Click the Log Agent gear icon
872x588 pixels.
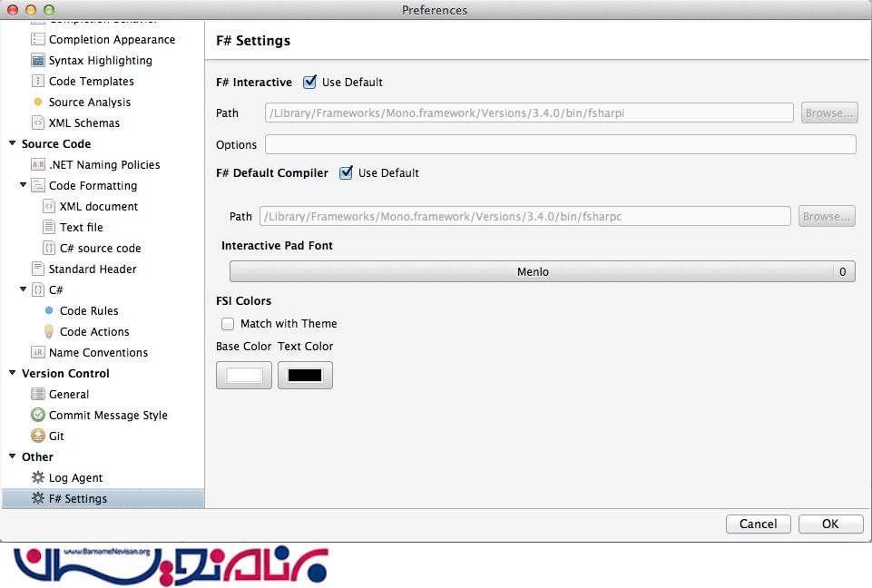(38, 477)
